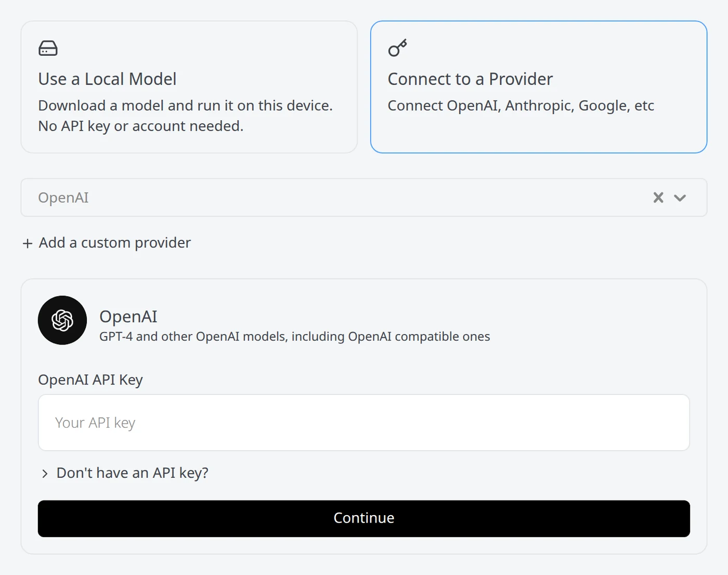Focus the Your API key field
The image size is (728, 575).
(364, 423)
